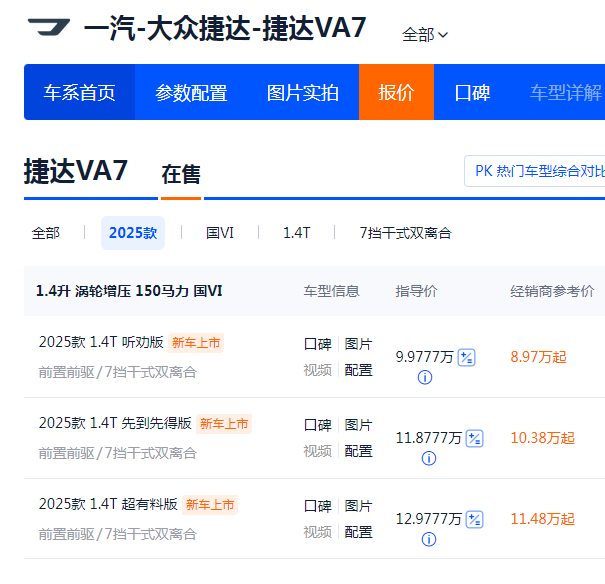
Task: Select the 在售 status tab
Action: pyautogui.click(x=181, y=175)
